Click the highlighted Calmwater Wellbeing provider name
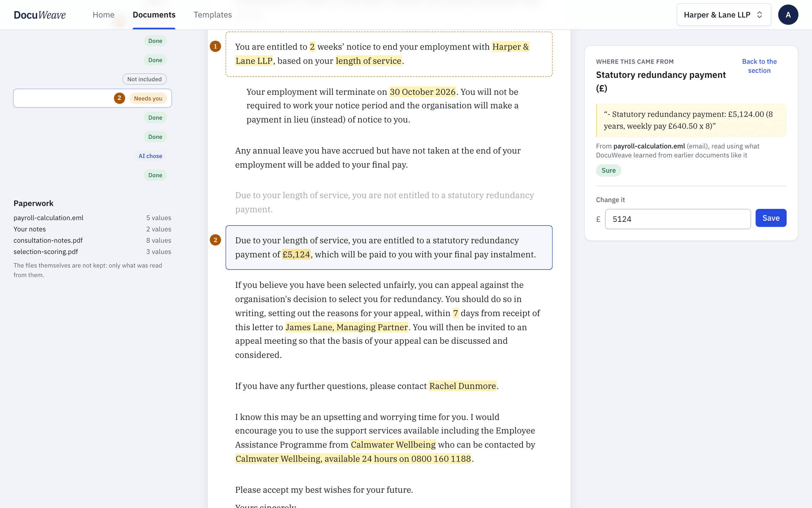The height and width of the screenshot is (508, 812). coord(393,444)
